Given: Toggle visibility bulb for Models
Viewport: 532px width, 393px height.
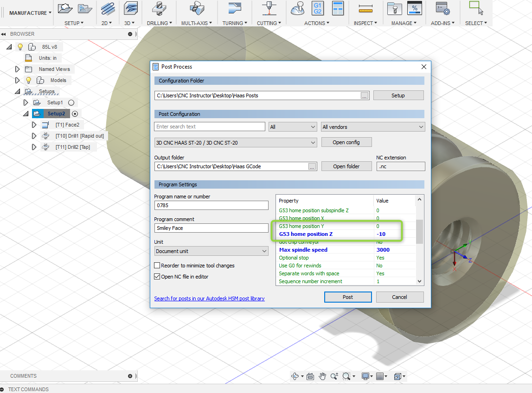Looking at the screenshot, I should click(x=28, y=80).
